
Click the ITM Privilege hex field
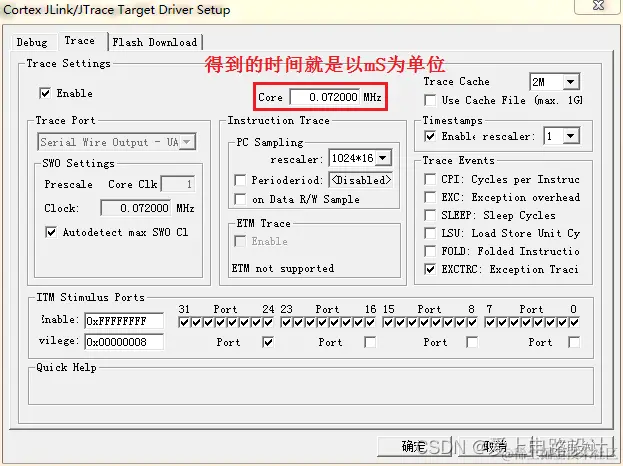tap(124, 342)
